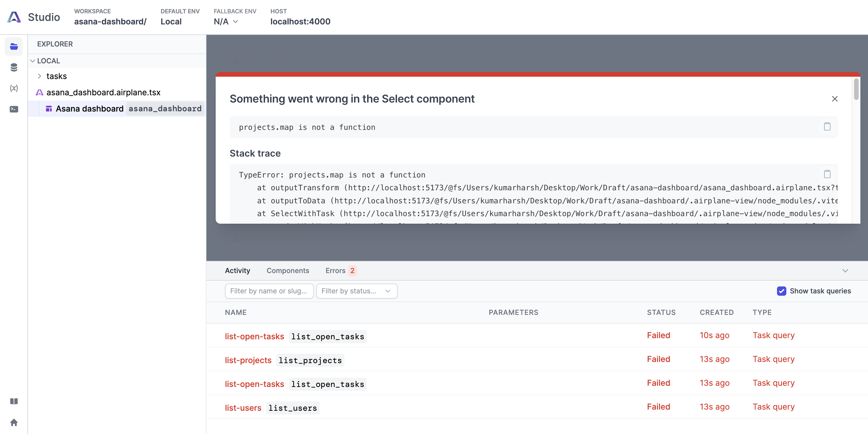868x434 pixels.
Task: Open the Fallback Env N/A dropdown
Action: coord(226,21)
